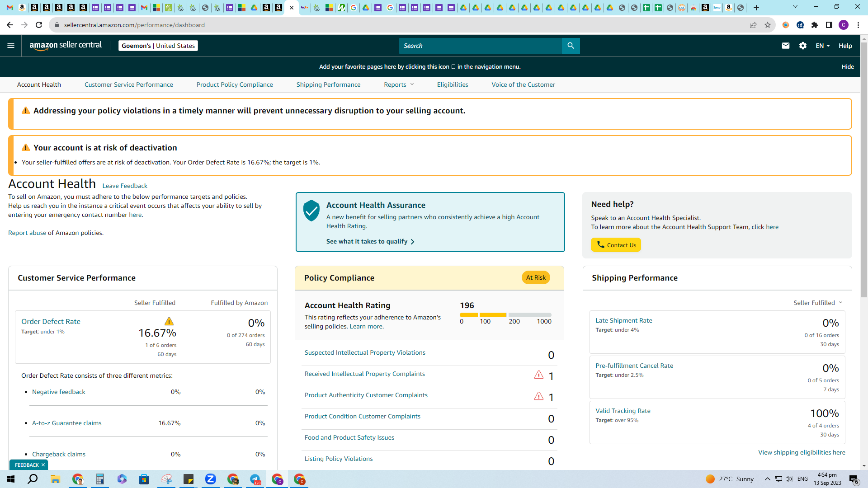Click the browser address bar
868x488 pixels.
[x=398, y=25]
